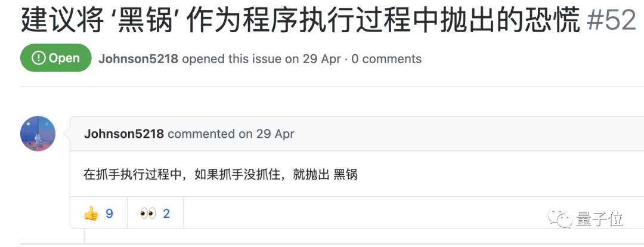Click the Johnson5218 avatar image
The height and width of the screenshot is (247, 644).
[x=38, y=134]
